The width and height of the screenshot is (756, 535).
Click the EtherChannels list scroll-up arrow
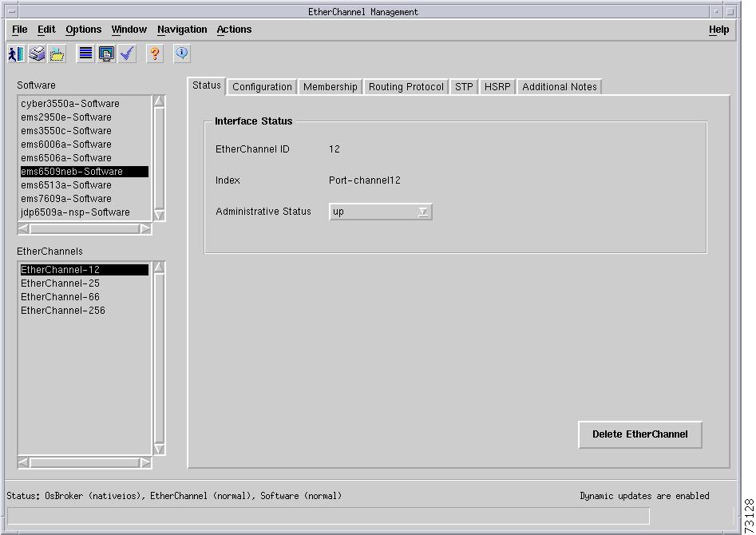pos(159,267)
